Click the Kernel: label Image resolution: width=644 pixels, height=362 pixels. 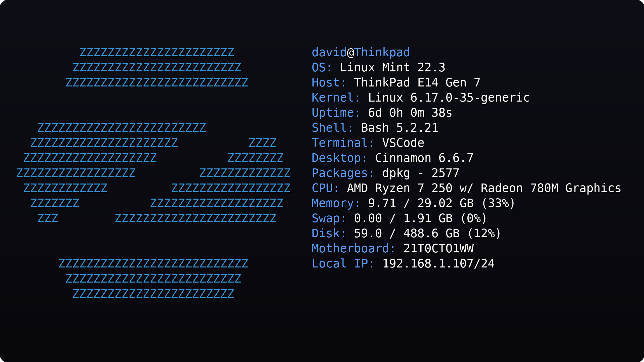336,98
